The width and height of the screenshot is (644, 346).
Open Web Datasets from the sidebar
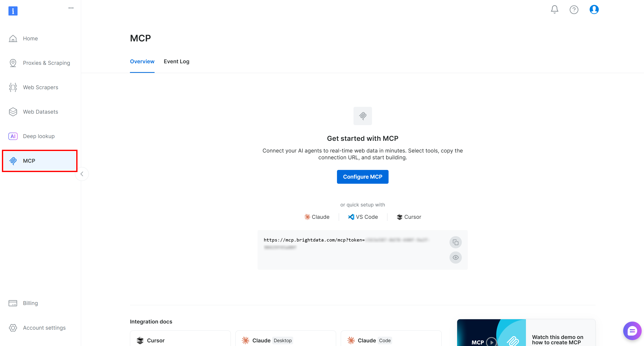point(40,112)
